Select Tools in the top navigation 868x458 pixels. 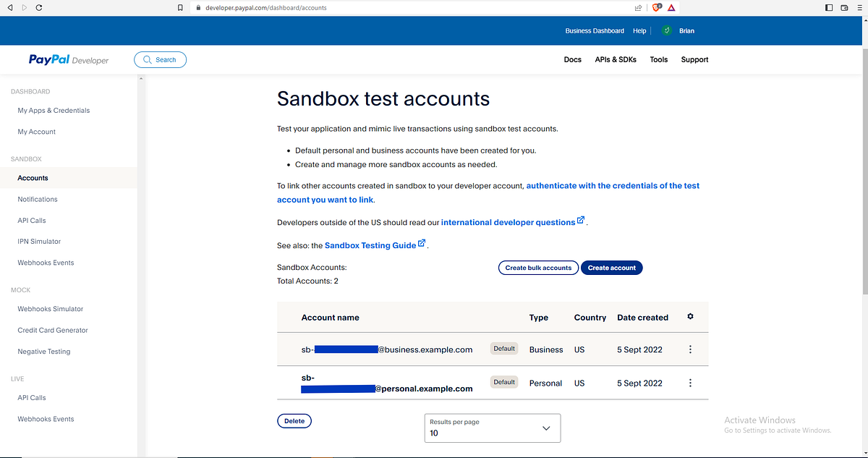coord(658,59)
